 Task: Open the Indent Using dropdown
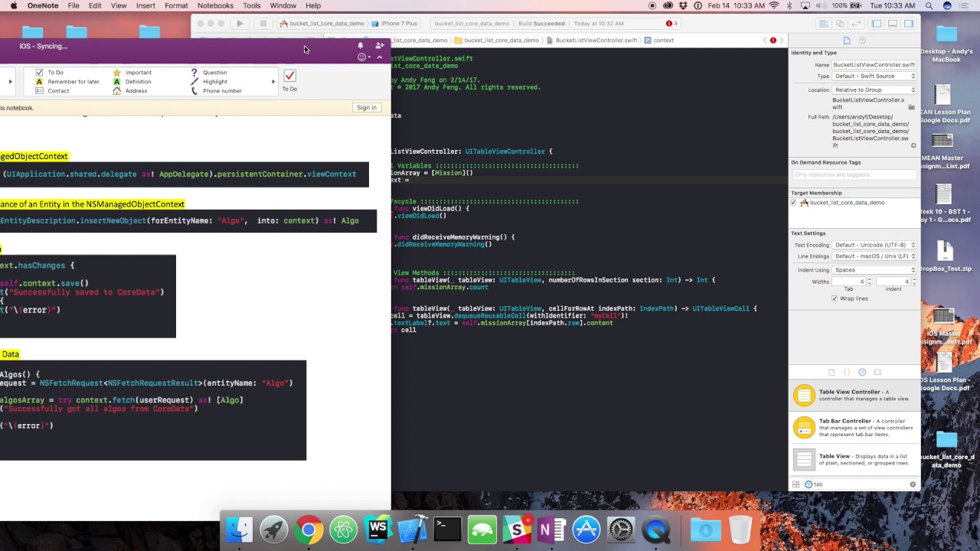[874, 270]
